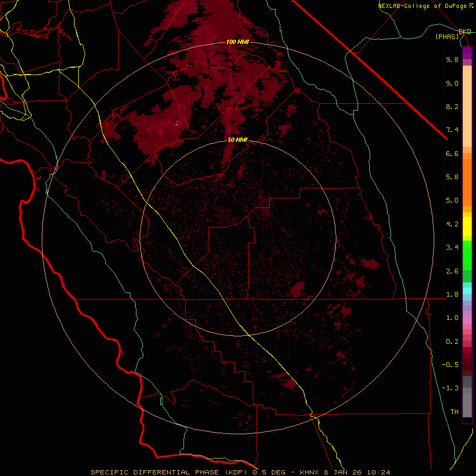Screen dimensions: 476x476
Task: Click the 8.2 value on the color scale
Action: (452, 106)
